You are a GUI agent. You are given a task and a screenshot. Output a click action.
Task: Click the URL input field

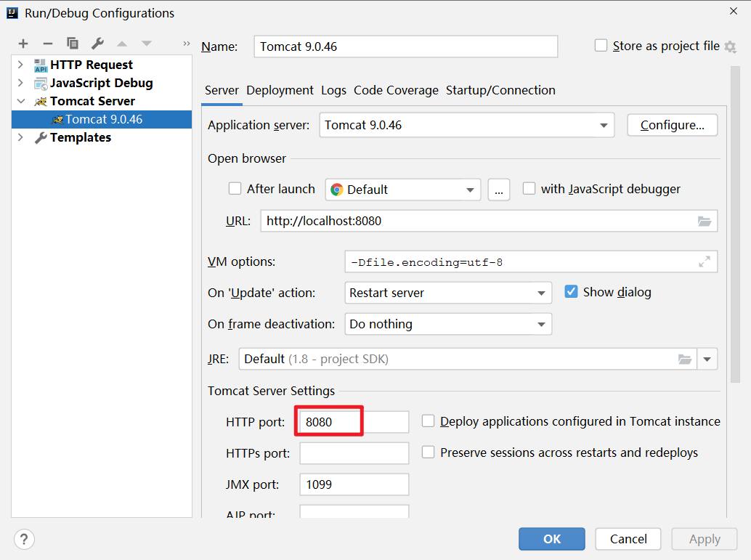[x=489, y=221]
